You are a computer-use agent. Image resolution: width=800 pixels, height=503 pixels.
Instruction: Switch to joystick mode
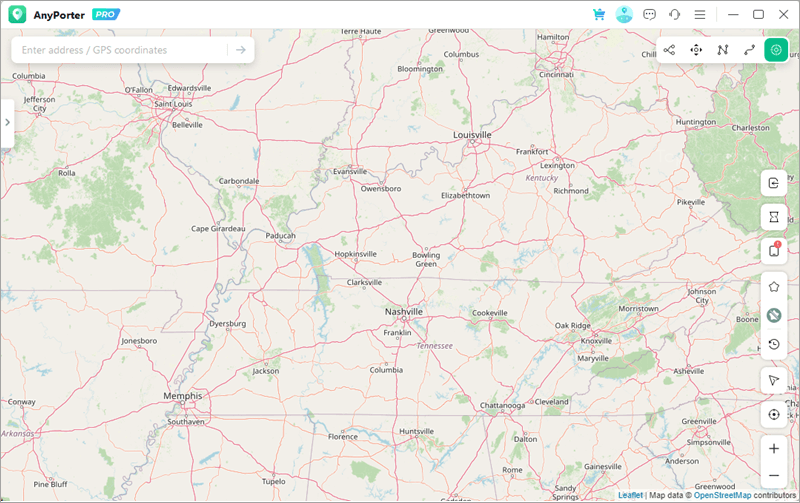pos(696,50)
